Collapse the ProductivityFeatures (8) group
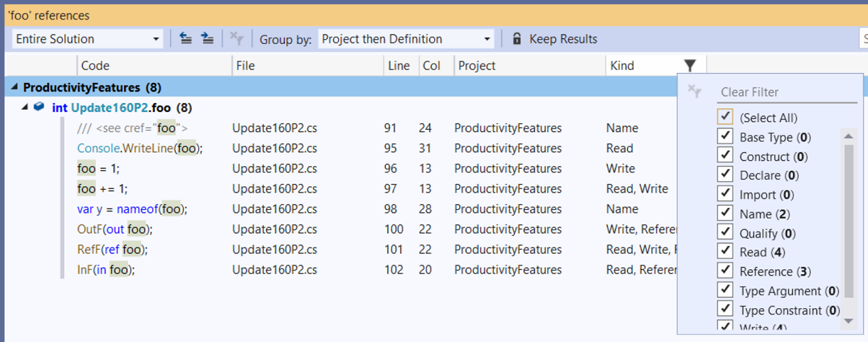 point(14,87)
